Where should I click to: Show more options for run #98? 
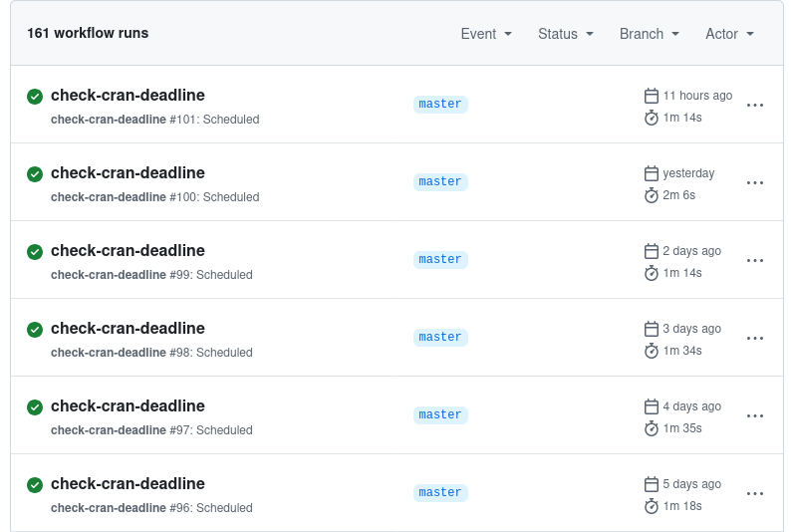pyautogui.click(x=754, y=339)
